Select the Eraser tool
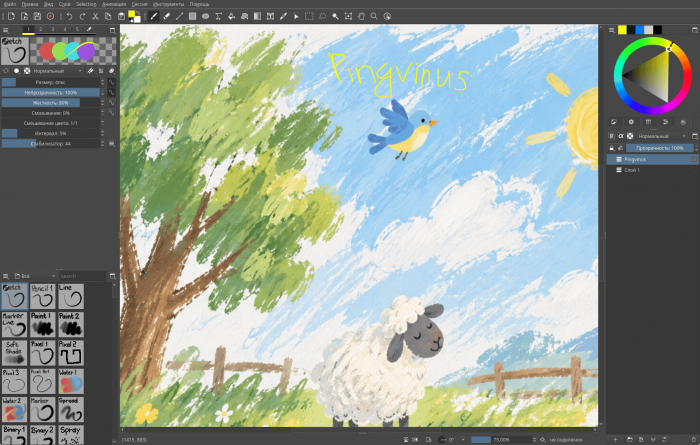 coord(167,17)
